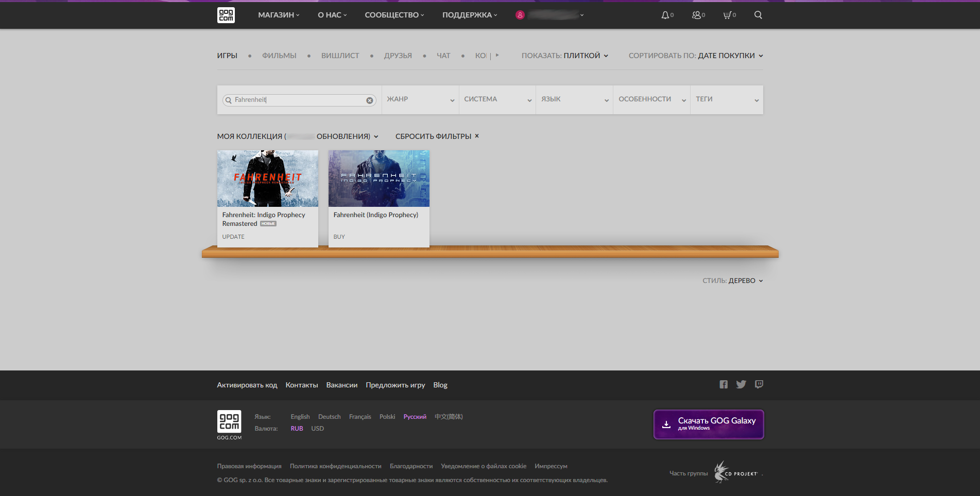Change sorting СОРТИРОВАТЬ ПО: ДАТЕ ПОКУПКИ

pyautogui.click(x=696, y=56)
